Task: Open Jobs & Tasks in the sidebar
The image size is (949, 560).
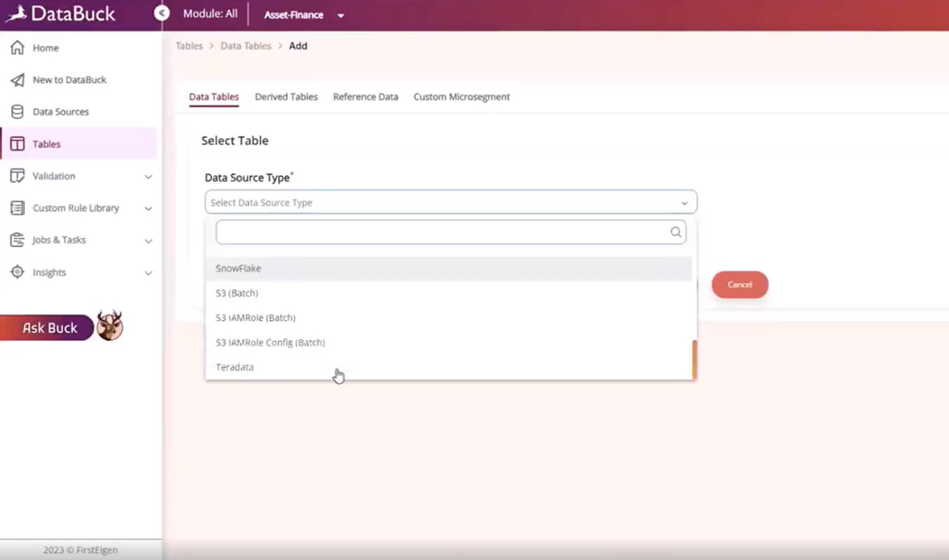Action: (79, 240)
